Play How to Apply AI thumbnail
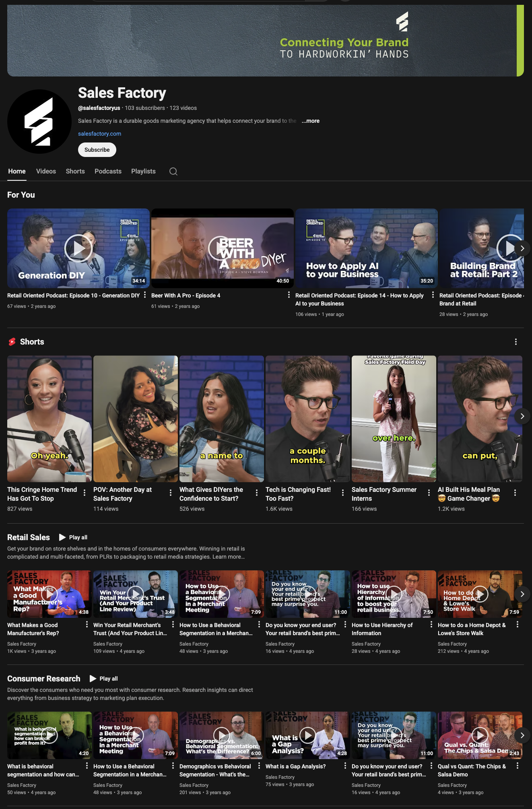Viewport: 532px width, 809px height. coord(367,248)
